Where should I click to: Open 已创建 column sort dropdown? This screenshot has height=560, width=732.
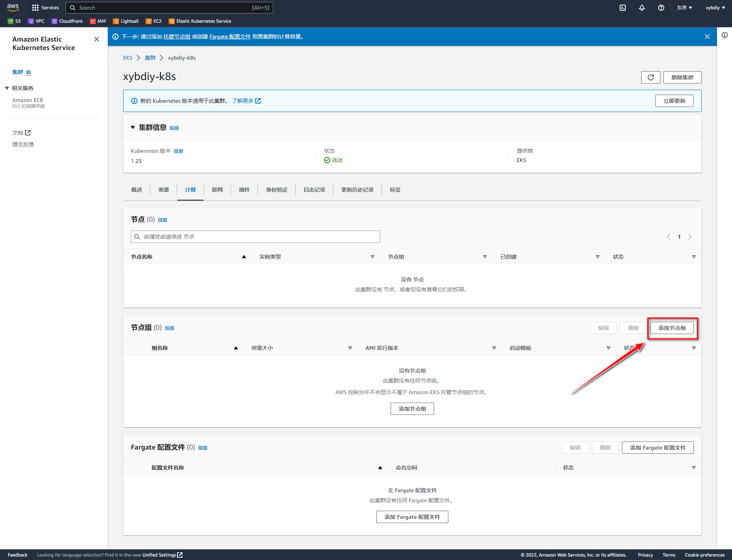(598, 257)
